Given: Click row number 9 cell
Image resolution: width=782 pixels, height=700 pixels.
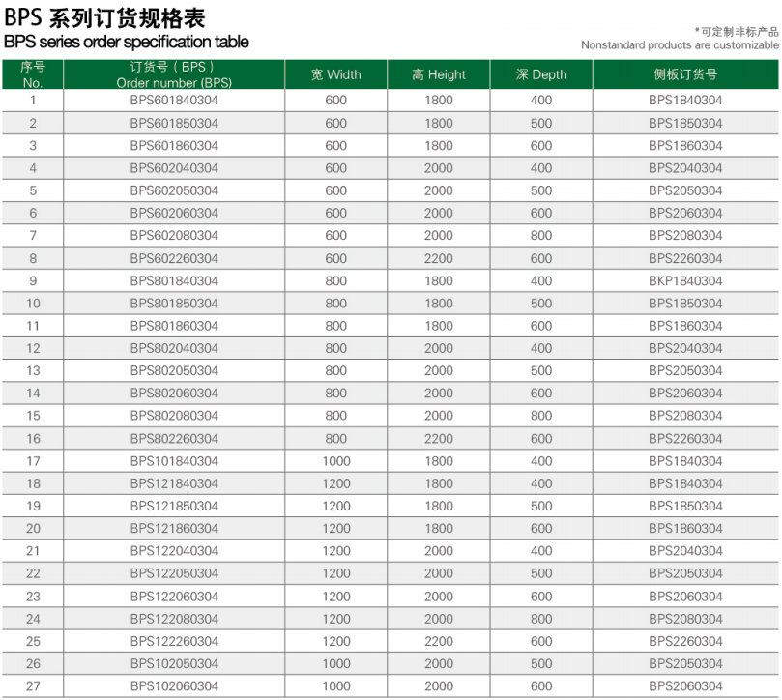Looking at the screenshot, I should 33,281.
